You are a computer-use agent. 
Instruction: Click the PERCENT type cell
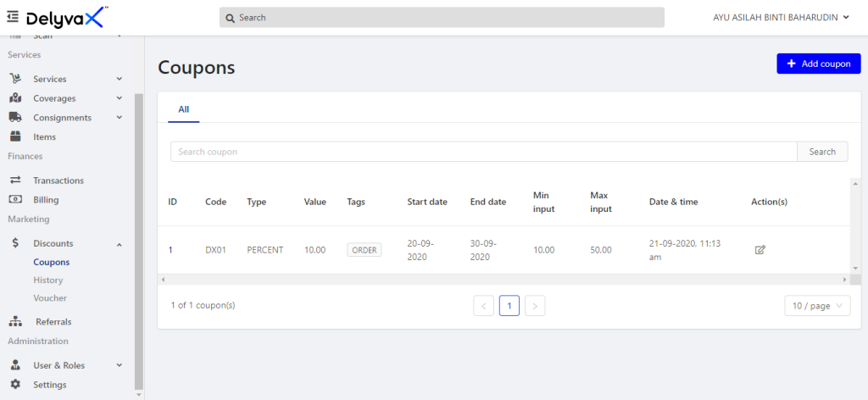coord(265,250)
